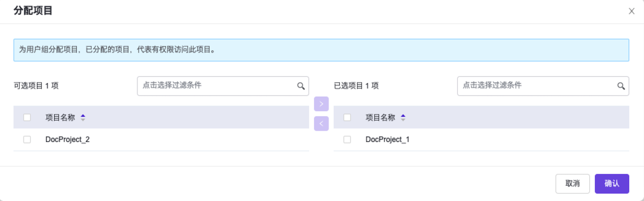Viewport: 644px width, 201px height.
Task: Cancel with the 取消 button
Action: click(573, 183)
